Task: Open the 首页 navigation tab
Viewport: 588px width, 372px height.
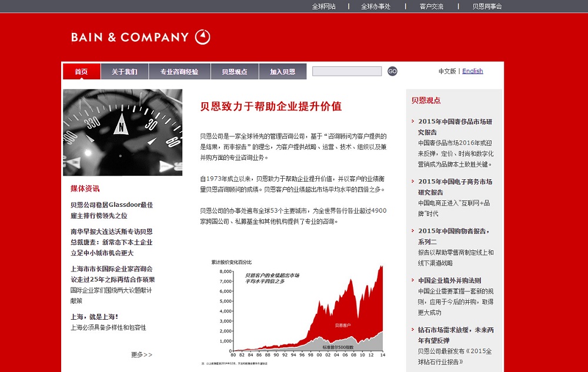Action: [x=81, y=72]
